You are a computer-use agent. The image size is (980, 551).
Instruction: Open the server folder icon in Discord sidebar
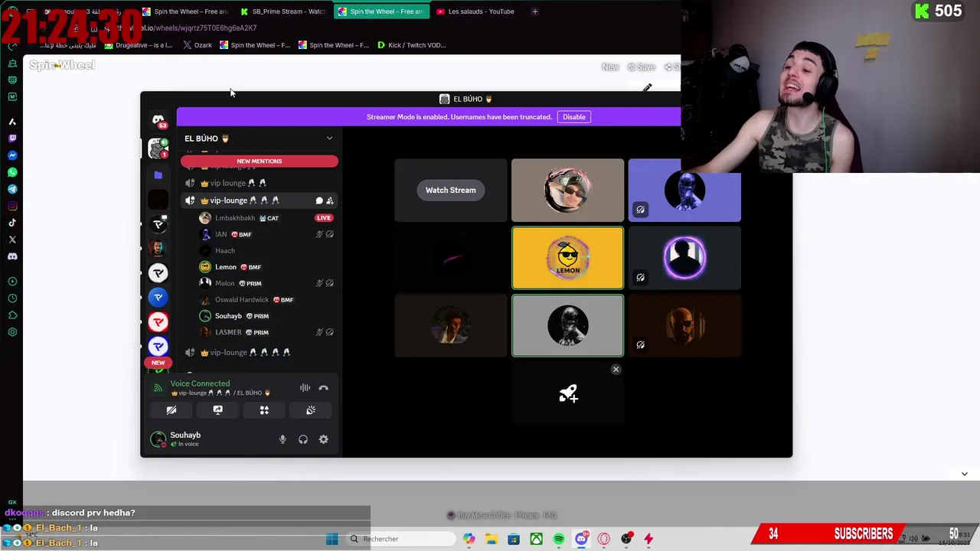pyautogui.click(x=158, y=174)
